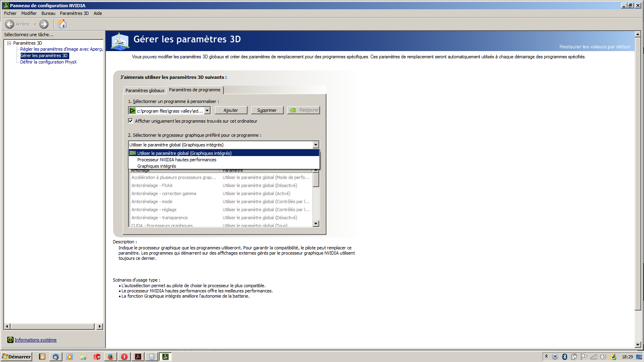The image size is (644, 362).
Task: Open the Fichier menu
Action: coord(10,13)
